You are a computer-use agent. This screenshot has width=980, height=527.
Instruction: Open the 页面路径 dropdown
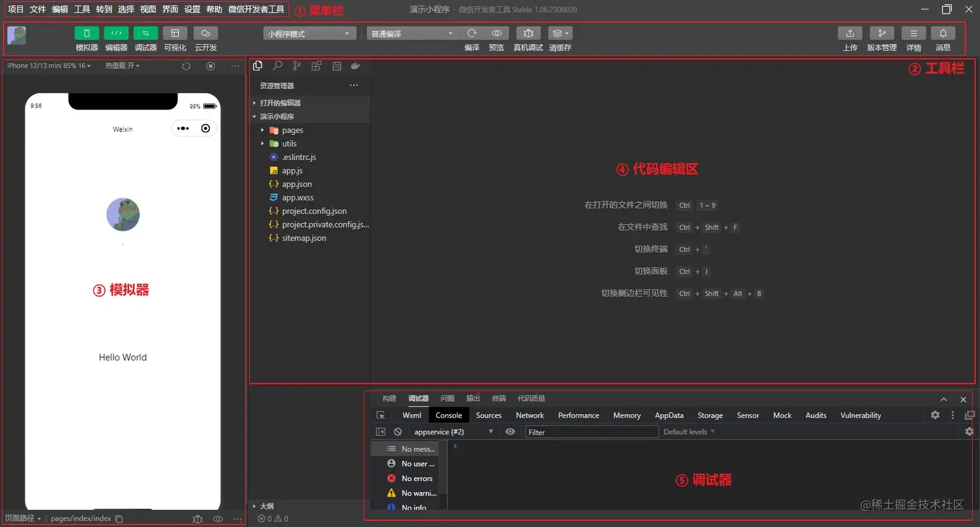click(x=23, y=519)
